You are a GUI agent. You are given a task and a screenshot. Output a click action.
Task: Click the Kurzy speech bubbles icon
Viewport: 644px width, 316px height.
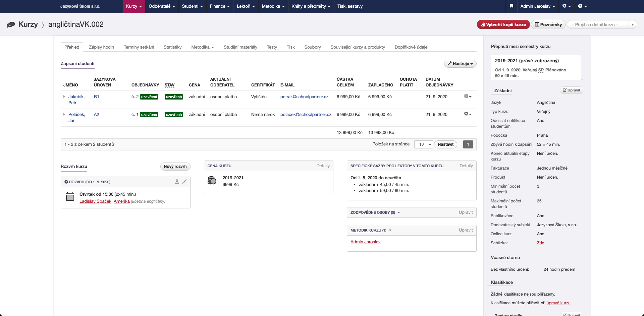[11, 24]
